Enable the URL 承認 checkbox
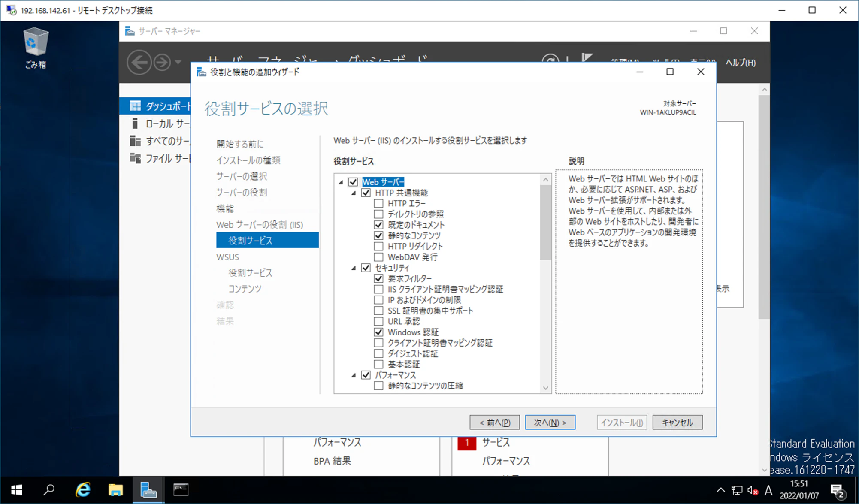 point(378,321)
